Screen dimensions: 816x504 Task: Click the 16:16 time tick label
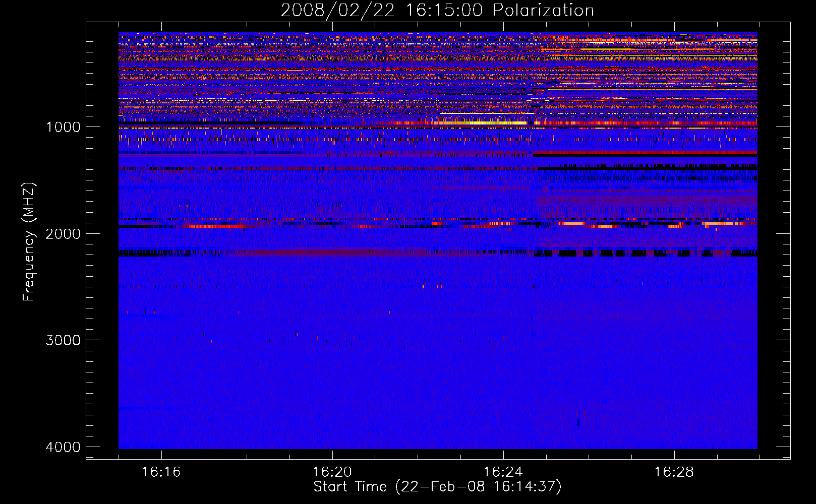coord(161,472)
